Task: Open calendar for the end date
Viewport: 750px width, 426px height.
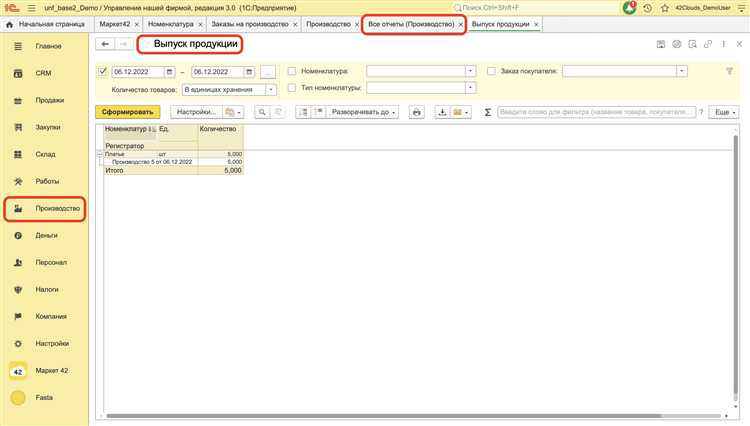Action: [249, 72]
